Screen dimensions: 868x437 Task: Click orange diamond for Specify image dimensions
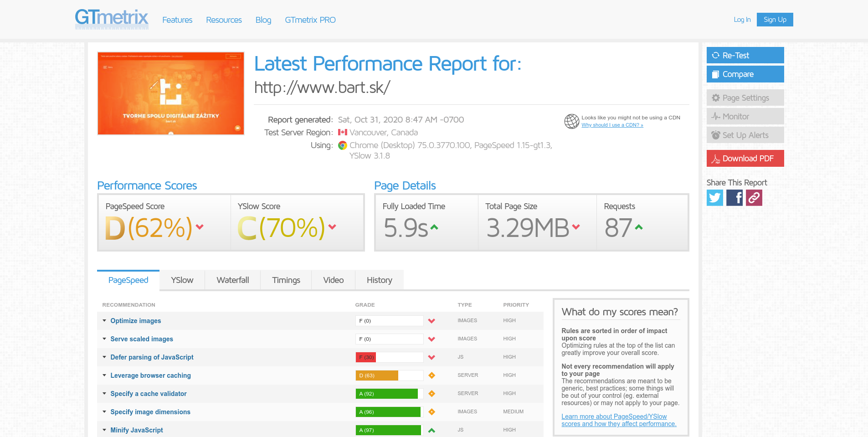431,412
